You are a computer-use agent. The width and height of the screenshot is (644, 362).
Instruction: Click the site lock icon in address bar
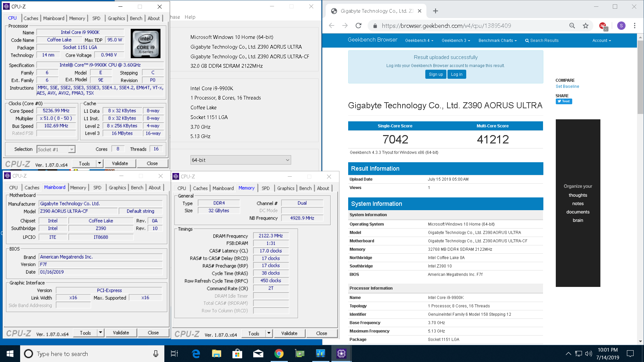coord(375,26)
